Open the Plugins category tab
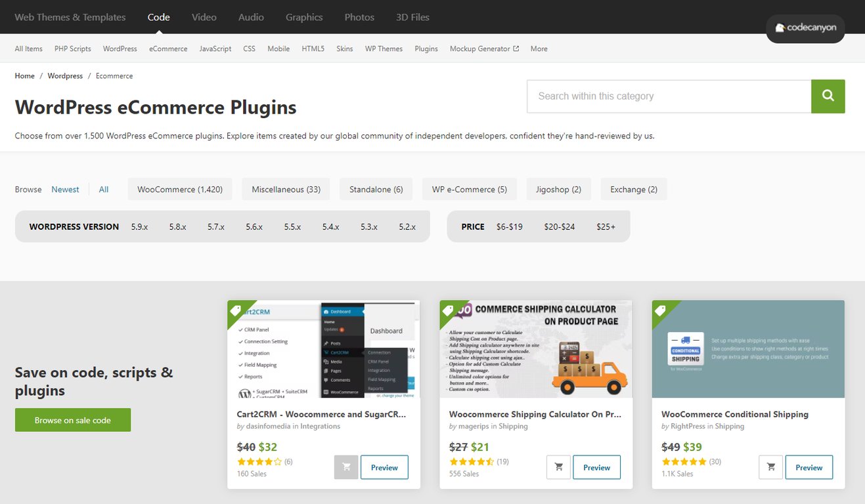The height and width of the screenshot is (504, 865). (426, 49)
